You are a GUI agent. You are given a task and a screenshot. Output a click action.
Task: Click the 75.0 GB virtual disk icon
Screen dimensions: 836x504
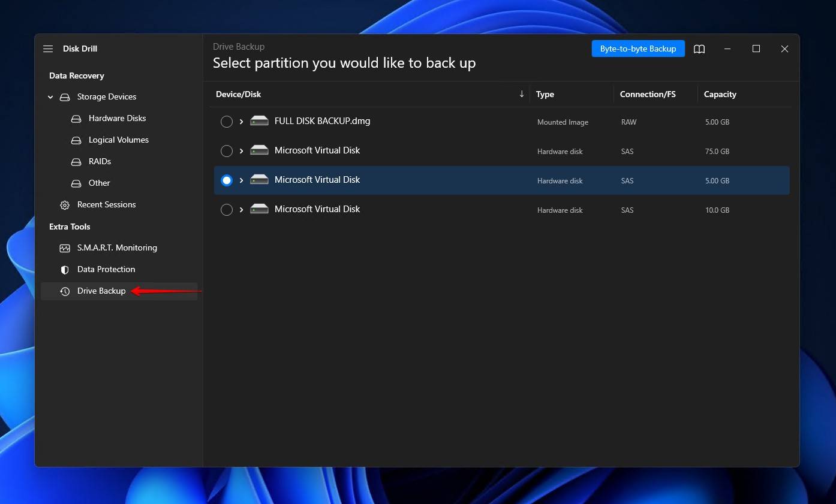259,150
